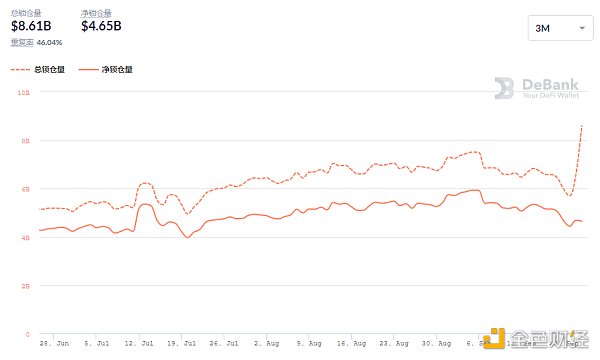This screenshot has width=600, height=360.
Task: Toggle the dashed 总锁仓量 legend series
Action: pos(38,70)
